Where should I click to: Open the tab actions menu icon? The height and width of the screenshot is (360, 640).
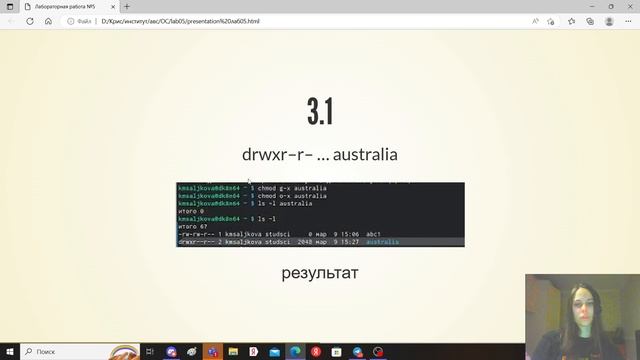click(10, 7)
